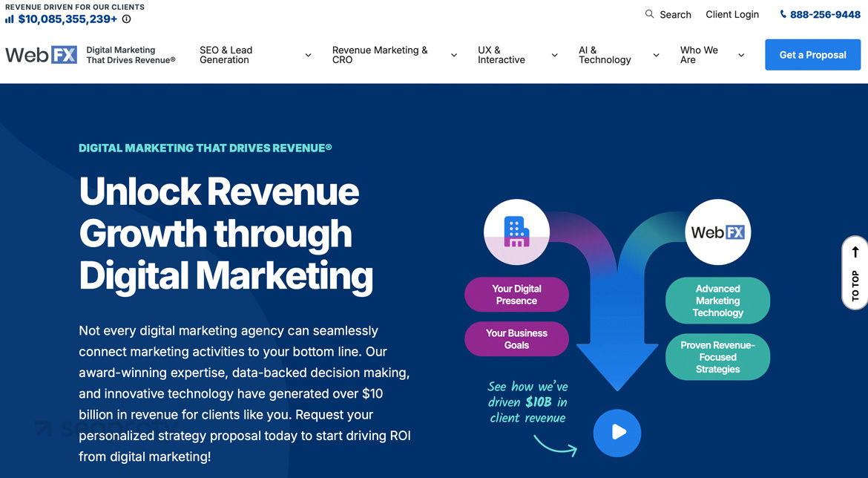The image size is (868, 478).
Task: Expand the Who We Are chevron
Action: coord(741,56)
